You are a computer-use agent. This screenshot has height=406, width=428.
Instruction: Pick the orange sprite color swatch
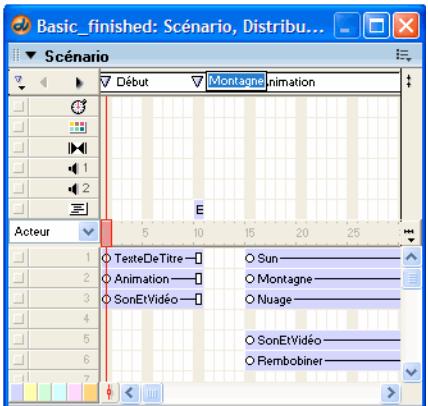89,393
